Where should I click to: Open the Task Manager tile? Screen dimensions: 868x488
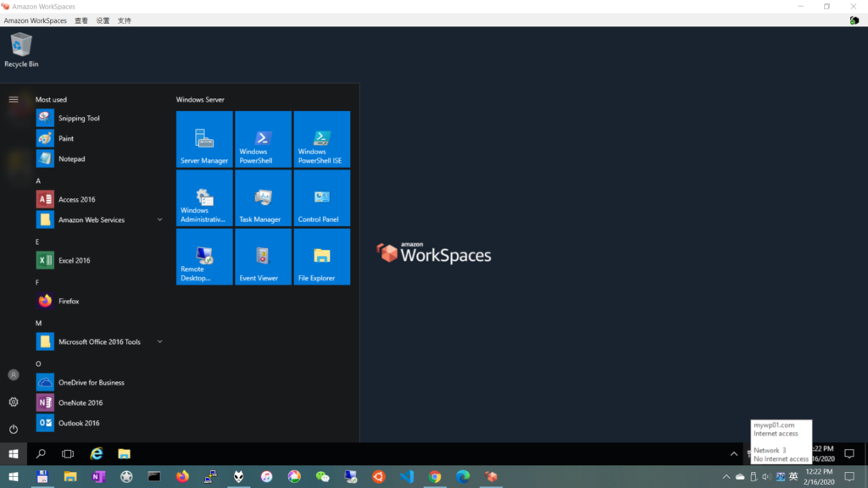263,198
